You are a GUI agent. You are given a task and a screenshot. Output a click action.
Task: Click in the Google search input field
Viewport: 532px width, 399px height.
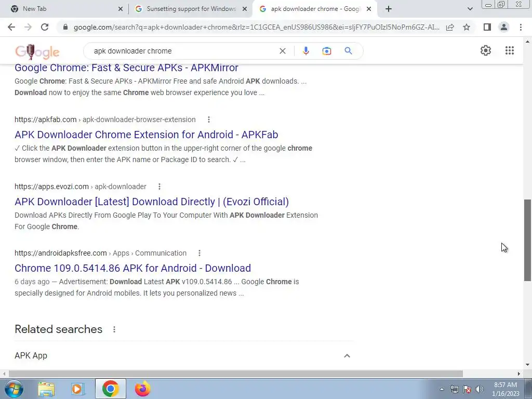pos(183,51)
